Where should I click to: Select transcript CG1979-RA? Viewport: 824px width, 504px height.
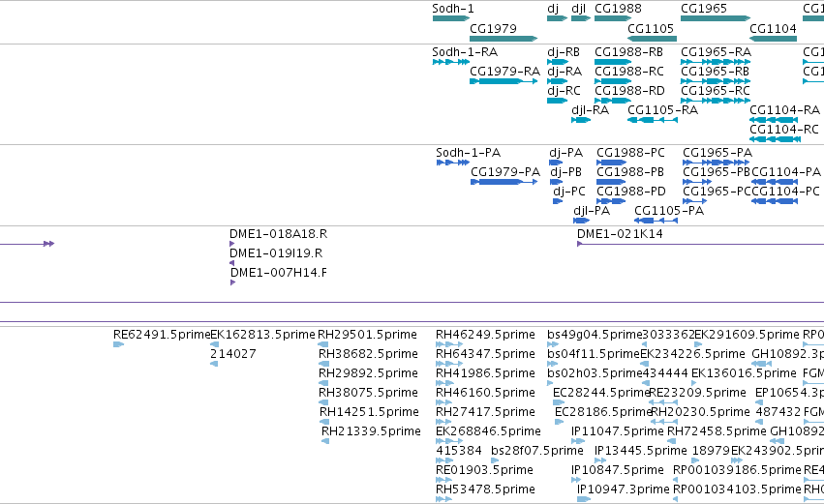(x=504, y=81)
